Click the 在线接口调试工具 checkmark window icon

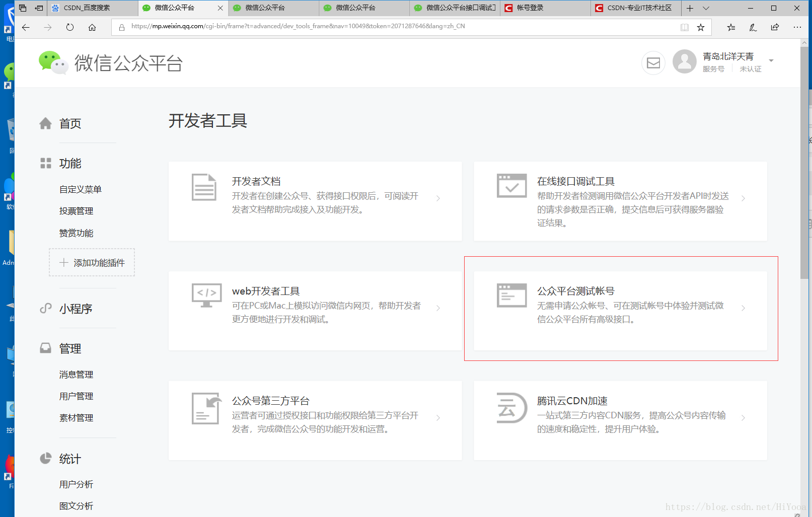[x=511, y=186]
